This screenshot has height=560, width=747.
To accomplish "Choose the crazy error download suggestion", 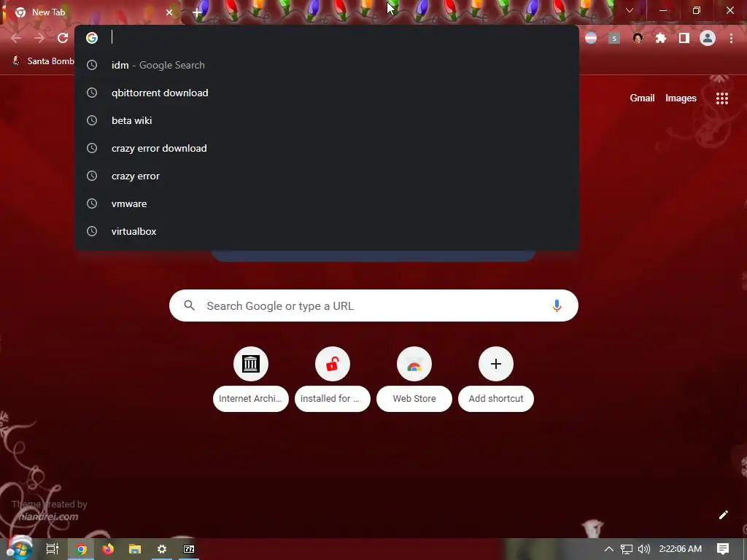I will 327,148.
